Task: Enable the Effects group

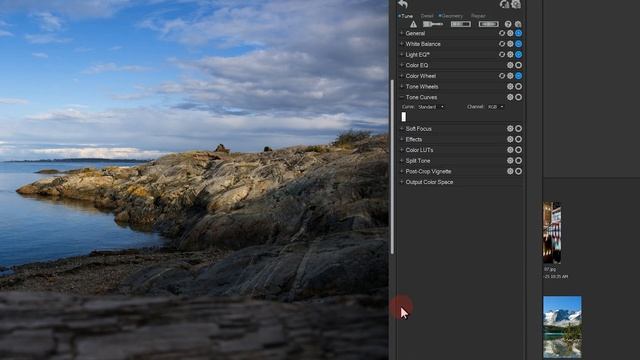Action: coord(518,139)
